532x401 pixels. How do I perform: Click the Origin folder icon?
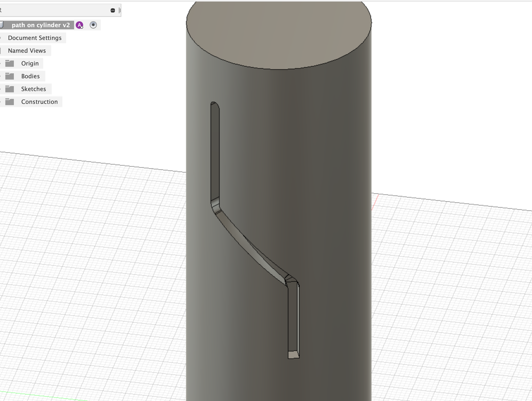coord(10,63)
